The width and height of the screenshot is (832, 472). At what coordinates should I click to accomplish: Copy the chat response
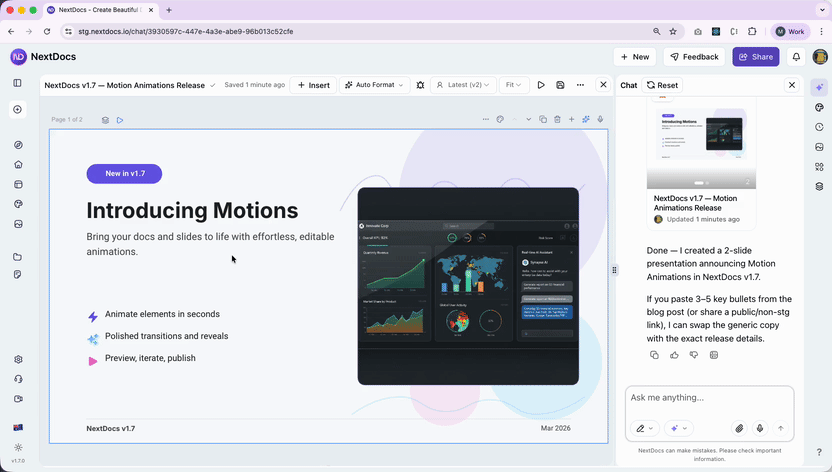pos(654,355)
